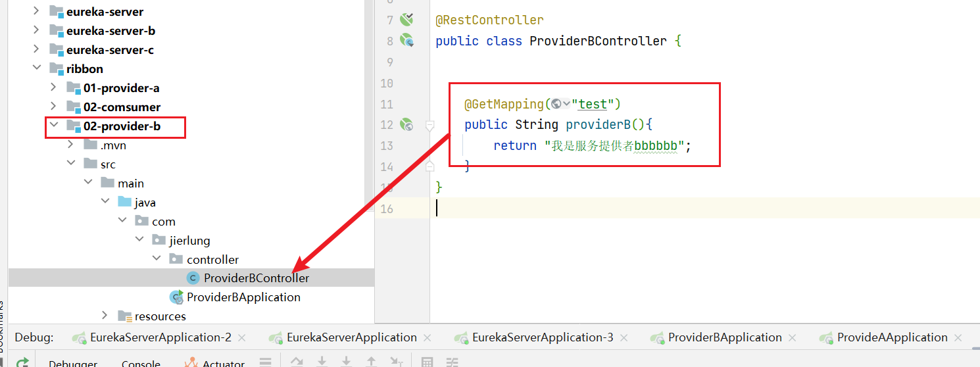Close the EurekaServerApplication debug tab
Viewport: 980px width, 367px height.
tap(428, 338)
